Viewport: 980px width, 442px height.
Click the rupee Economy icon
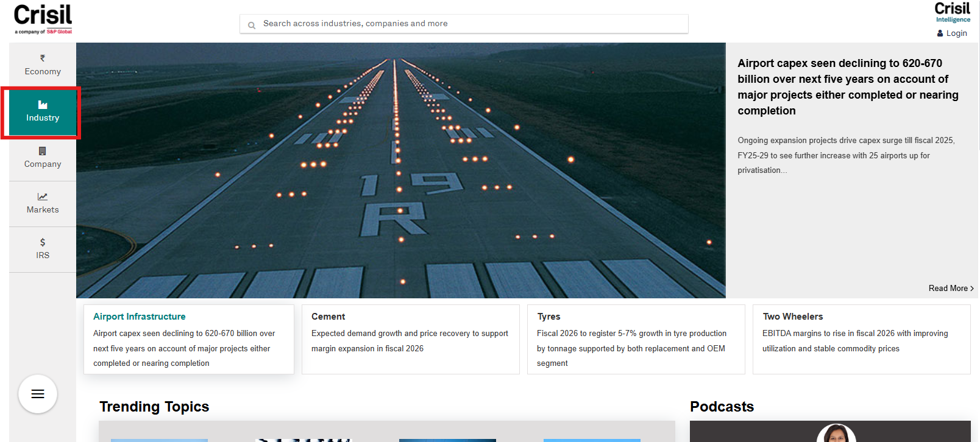point(43,58)
